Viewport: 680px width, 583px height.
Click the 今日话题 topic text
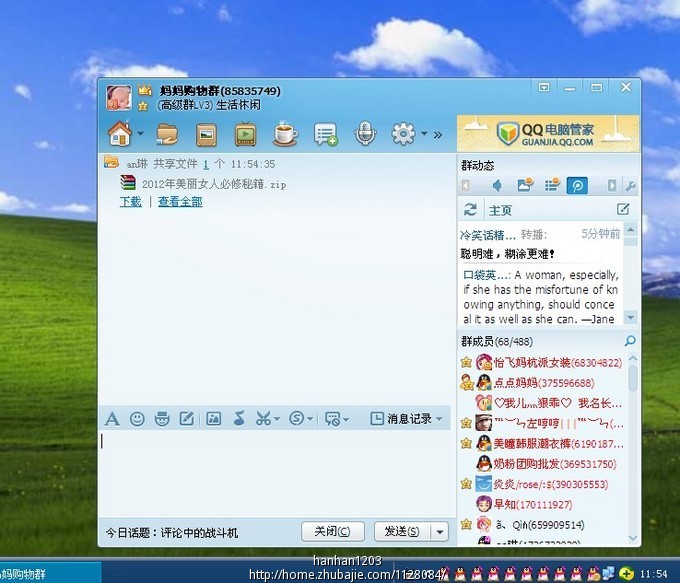coord(172,532)
